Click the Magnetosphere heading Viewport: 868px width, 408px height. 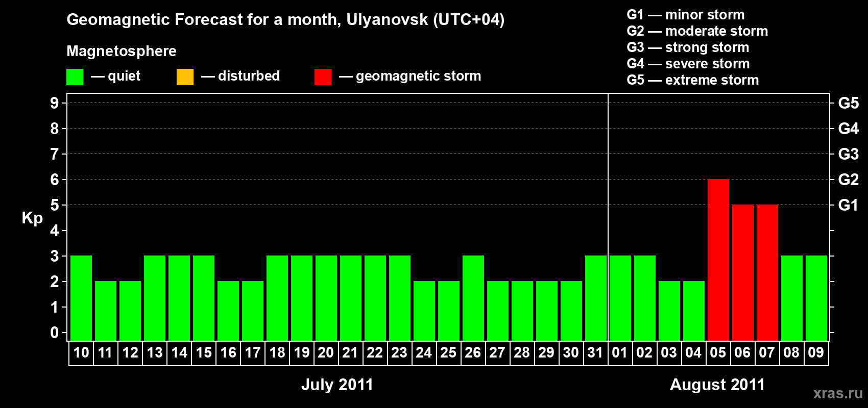tap(122, 51)
